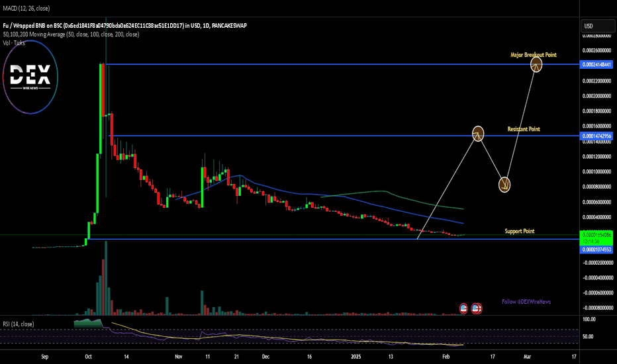Image resolution: width=617 pixels, height=364 pixels.
Task: Click the Dec label on the time axis
Action: point(265,357)
